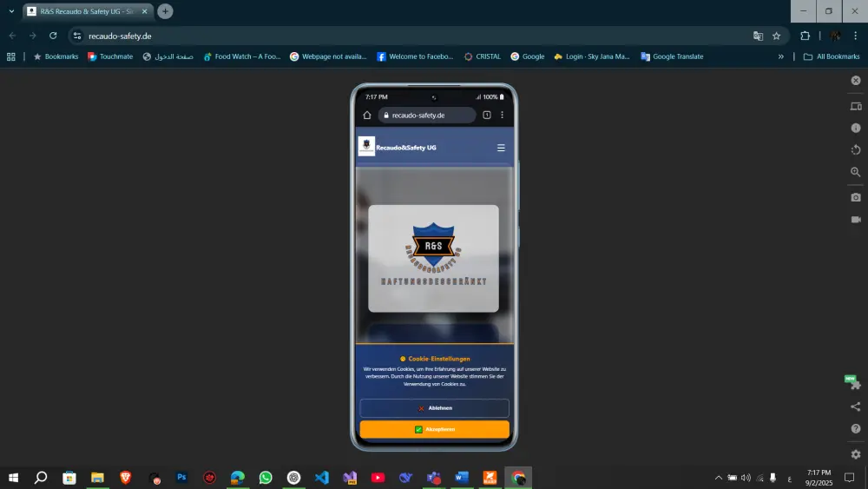Go forward to the next page
The image size is (868, 489).
pos(33,36)
